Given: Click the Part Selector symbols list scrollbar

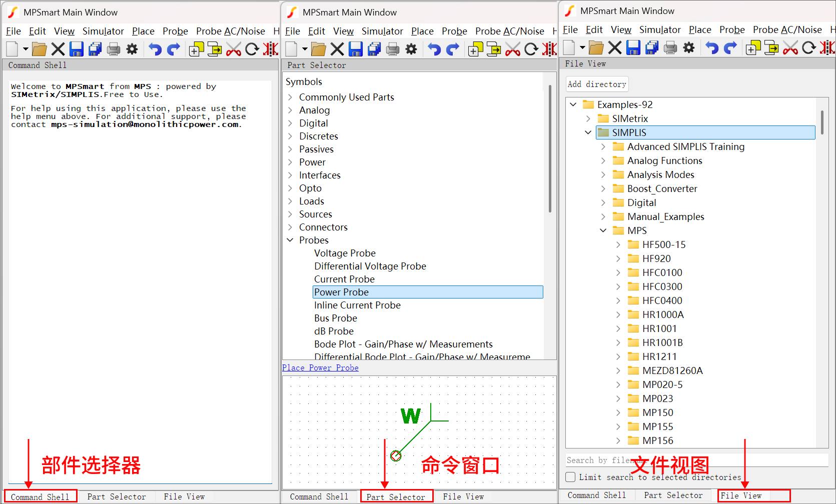Looking at the screenshot, I should point(550,150).
